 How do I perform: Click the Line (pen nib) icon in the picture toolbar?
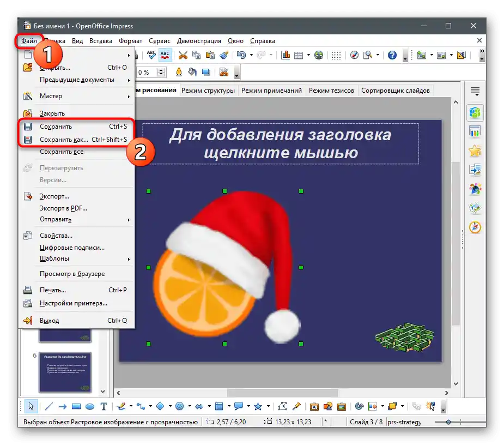coord(179,72)
